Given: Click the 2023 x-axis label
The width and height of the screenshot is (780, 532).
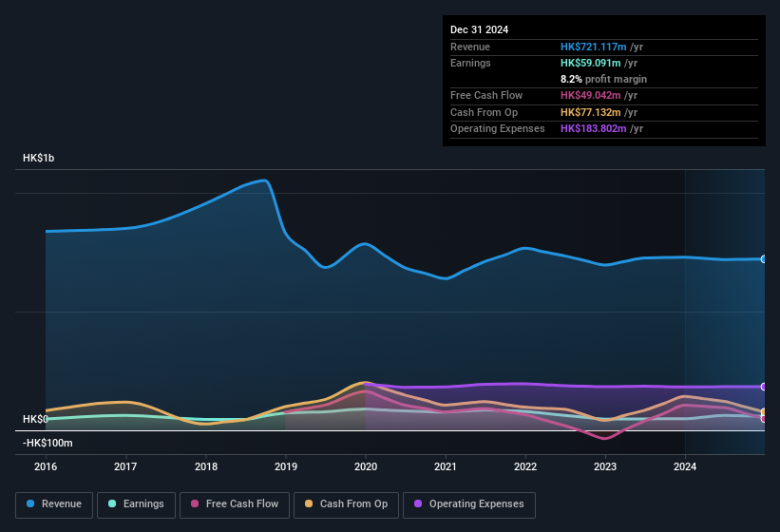Looking at the screenshot, I should pos(605,466).
